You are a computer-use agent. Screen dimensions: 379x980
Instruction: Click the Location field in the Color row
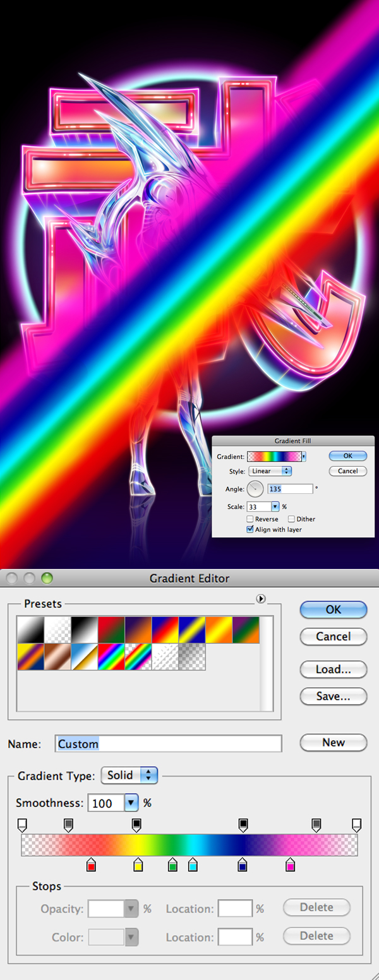(235, 937)
